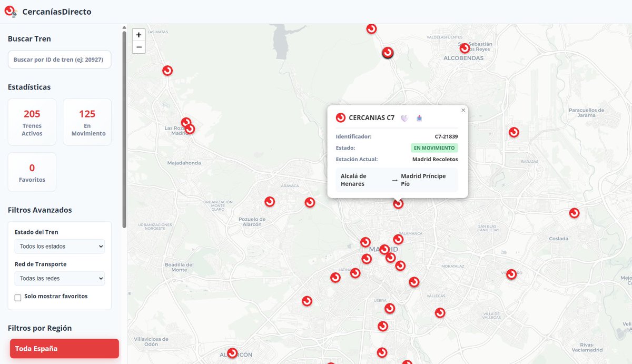Click the Filtros por Región heading
The width and height of the screenshot is (632, 364).
pyautogui.click(x=39, y=328)
